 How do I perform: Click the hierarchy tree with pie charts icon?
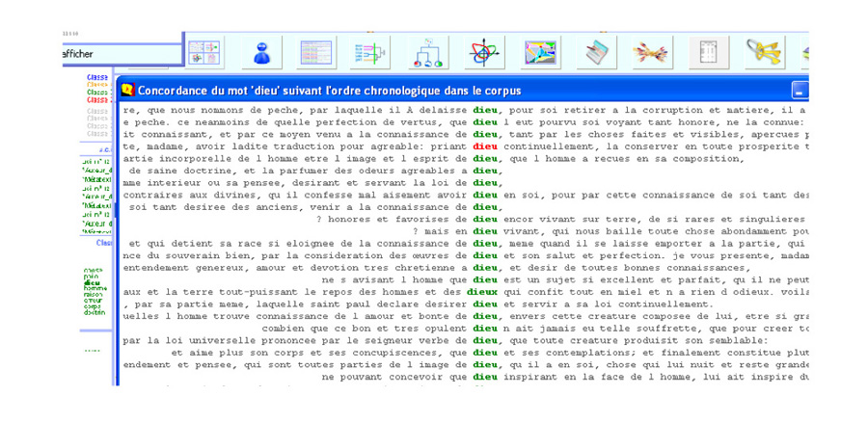[426, 52]
